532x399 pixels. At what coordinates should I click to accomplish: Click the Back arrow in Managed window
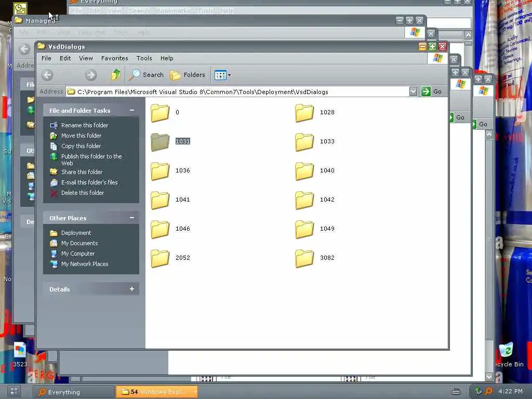tap(24, 49)
